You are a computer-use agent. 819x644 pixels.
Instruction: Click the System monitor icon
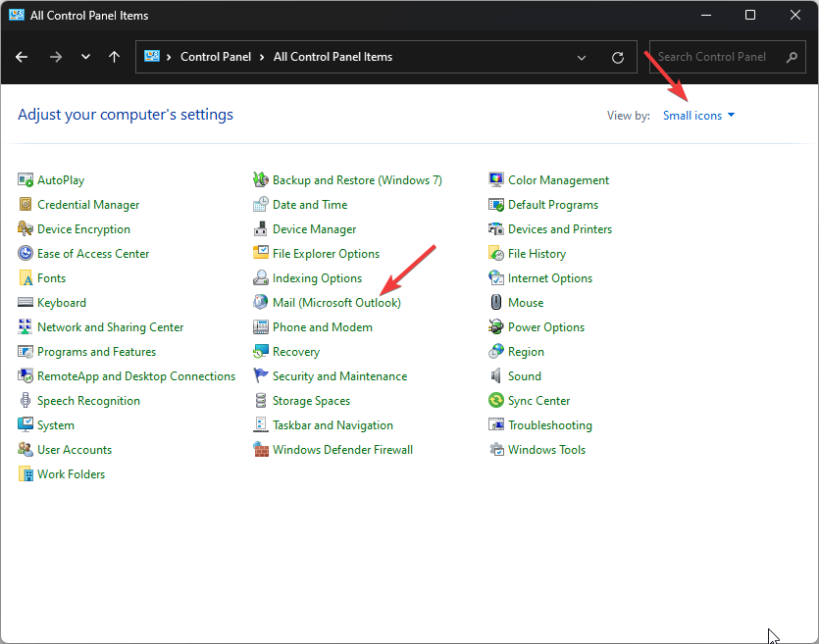tap(26, 425)
